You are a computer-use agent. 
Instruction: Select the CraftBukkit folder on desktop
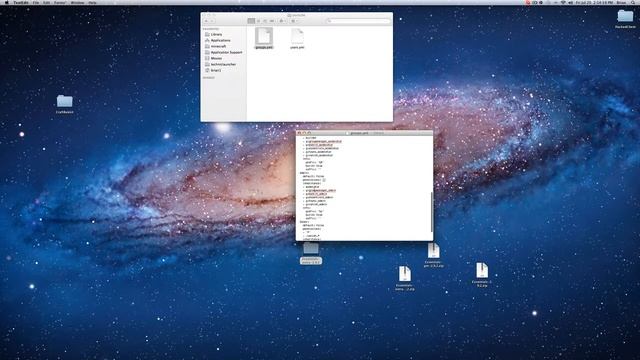(x=64, y=104)
